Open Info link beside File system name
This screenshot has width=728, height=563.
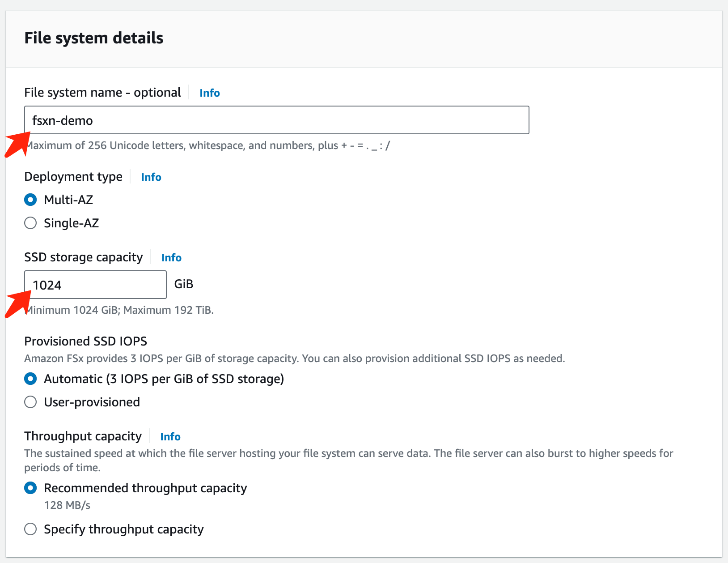coord(209,93)
